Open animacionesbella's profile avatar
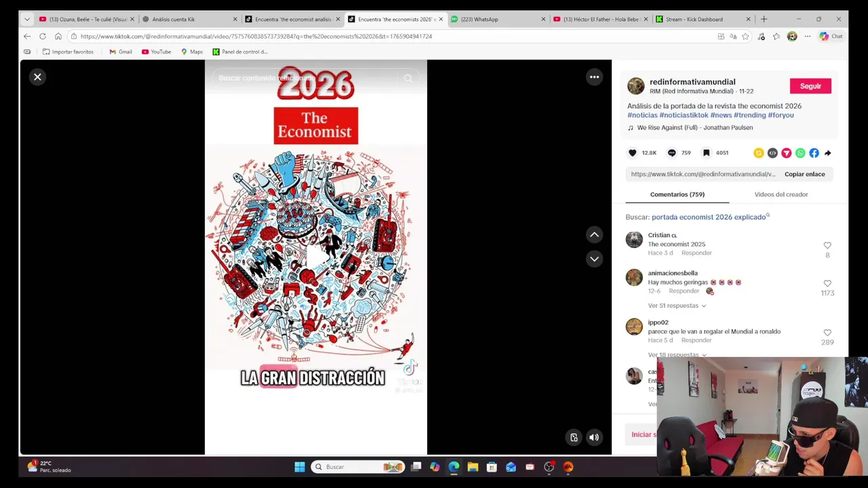 coord(634,278)
